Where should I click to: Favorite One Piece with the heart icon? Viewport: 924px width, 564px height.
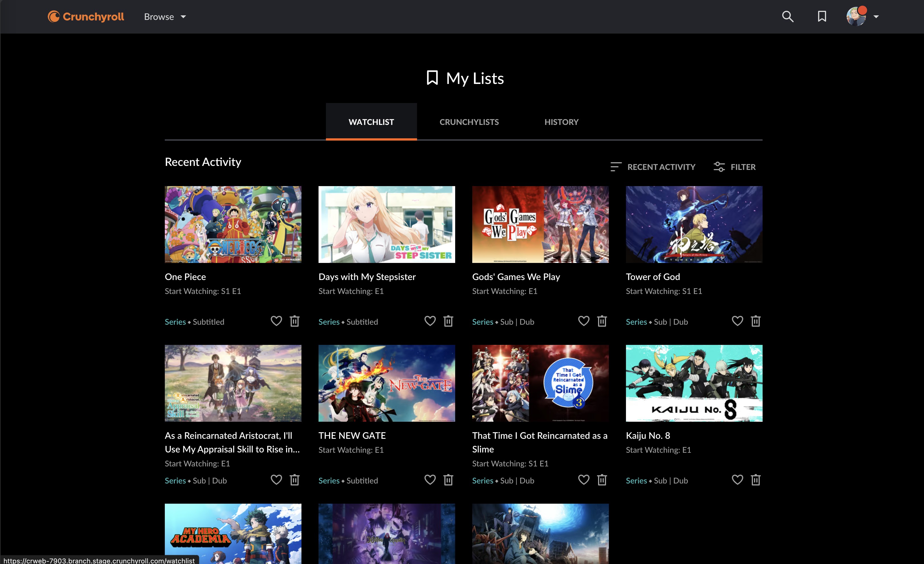276,321
